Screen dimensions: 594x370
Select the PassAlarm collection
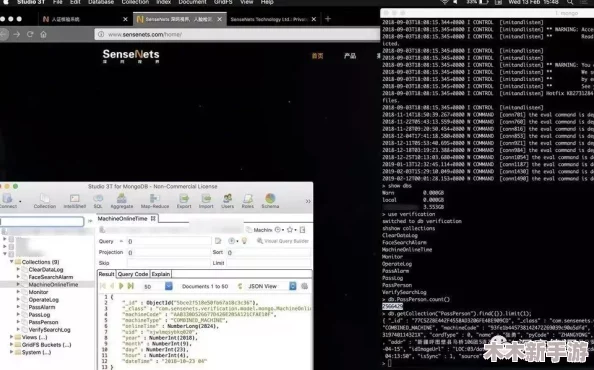(x=42, y=307)
